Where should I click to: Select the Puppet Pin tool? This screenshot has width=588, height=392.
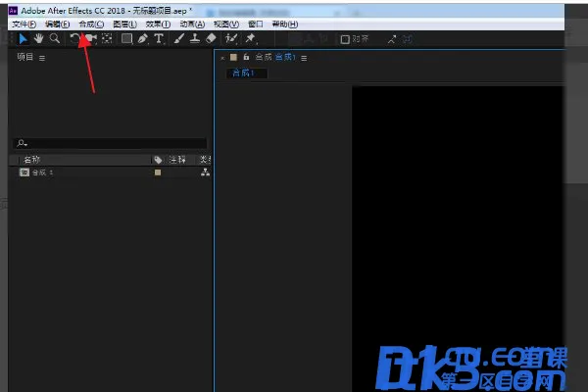click(x=251, y=38)
